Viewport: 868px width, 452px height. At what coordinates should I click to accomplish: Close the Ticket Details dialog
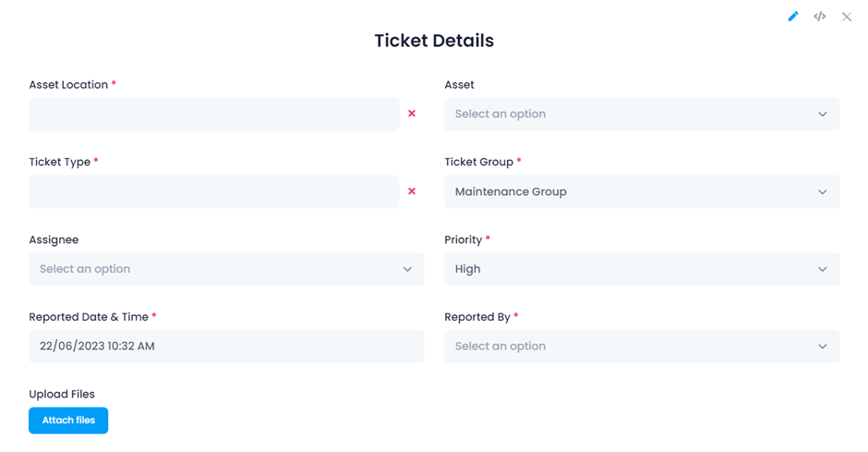pos(847,18)
